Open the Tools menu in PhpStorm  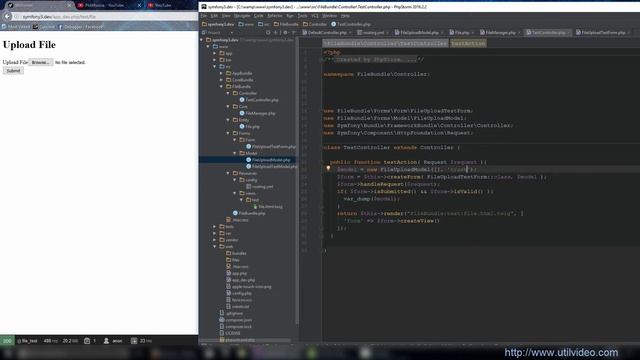point(302,16)
